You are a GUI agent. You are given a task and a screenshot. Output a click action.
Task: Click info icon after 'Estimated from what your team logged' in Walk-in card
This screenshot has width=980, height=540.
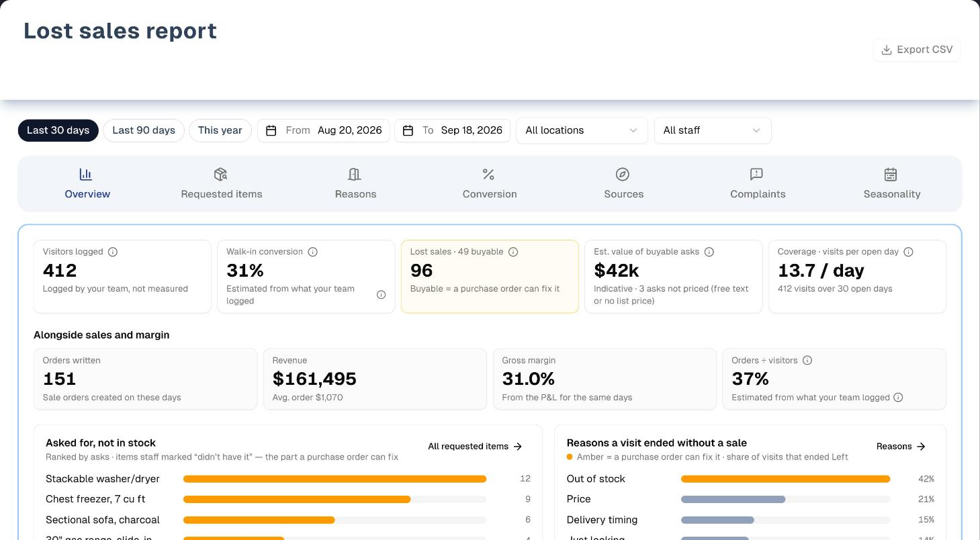pyautogui.click(x=381, y=294)
